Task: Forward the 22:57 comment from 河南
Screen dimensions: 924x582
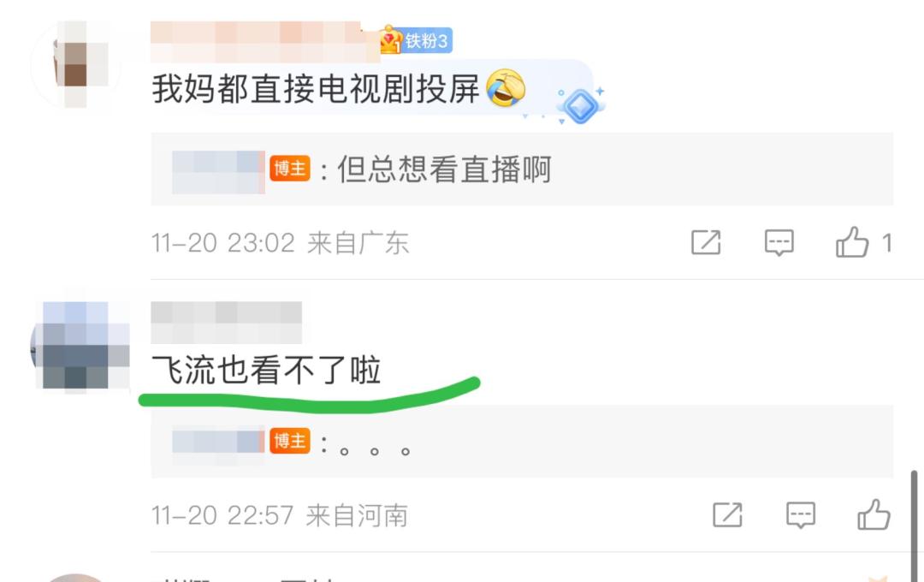Action: point(728,514)
